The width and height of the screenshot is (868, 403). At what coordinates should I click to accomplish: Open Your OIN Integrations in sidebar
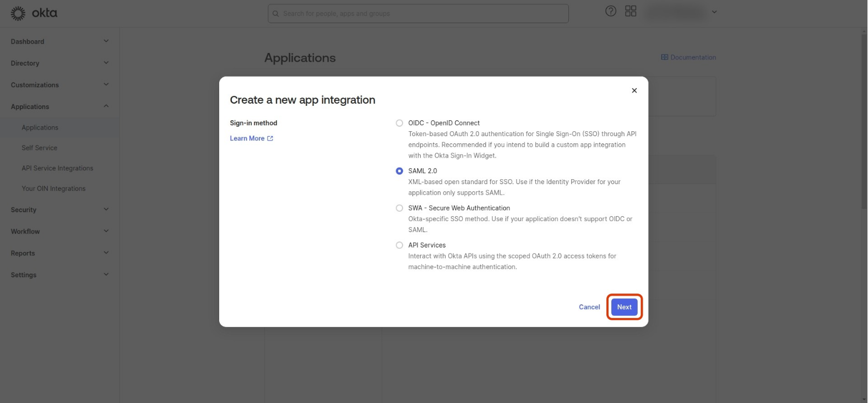[54, 189]
